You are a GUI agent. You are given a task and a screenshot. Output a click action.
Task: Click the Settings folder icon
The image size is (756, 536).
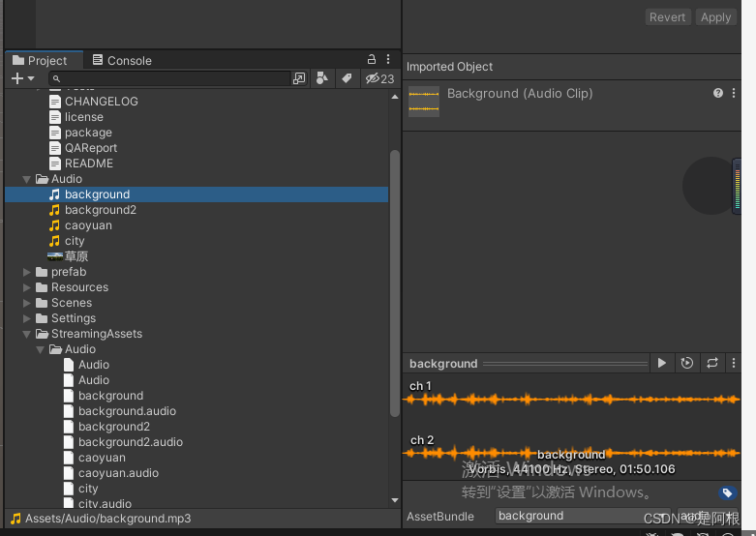point(42,318)
